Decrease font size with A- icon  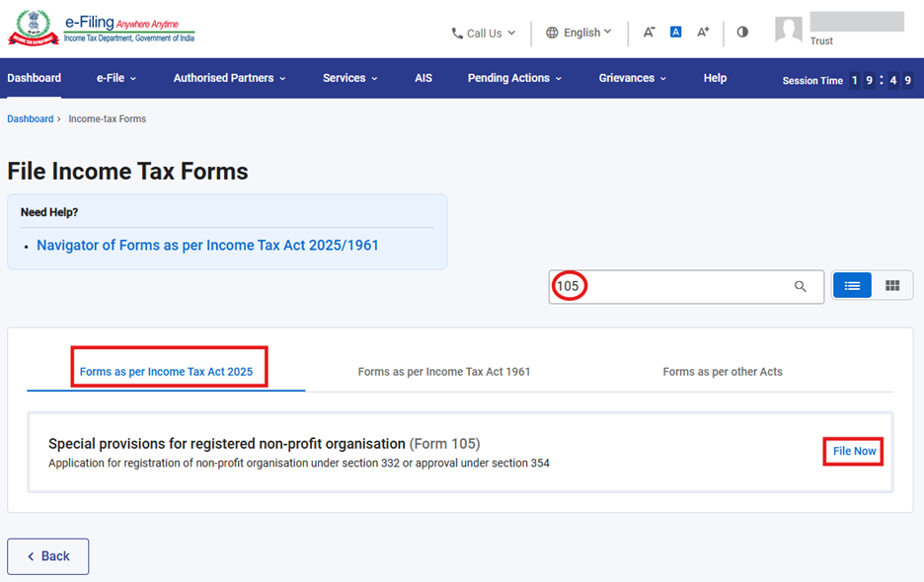click(x=649, y=33)
